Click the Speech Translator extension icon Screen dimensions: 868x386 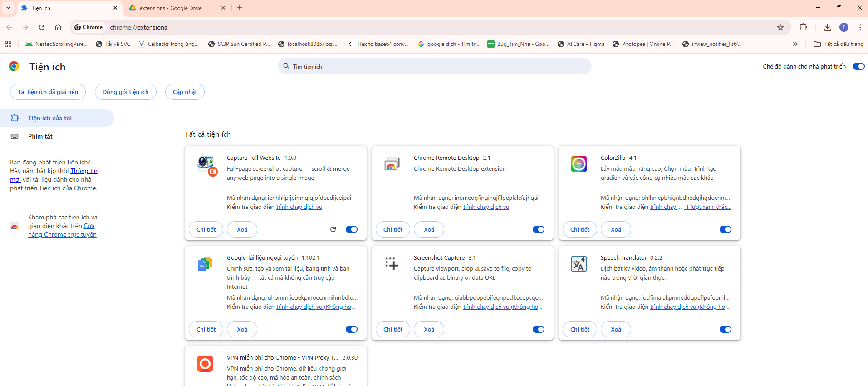[579, 264]
